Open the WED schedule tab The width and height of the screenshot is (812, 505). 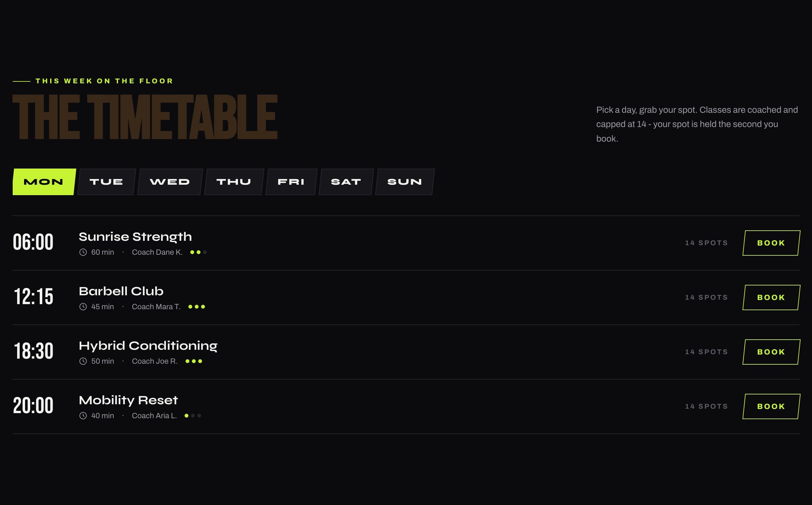coord(170,182)
